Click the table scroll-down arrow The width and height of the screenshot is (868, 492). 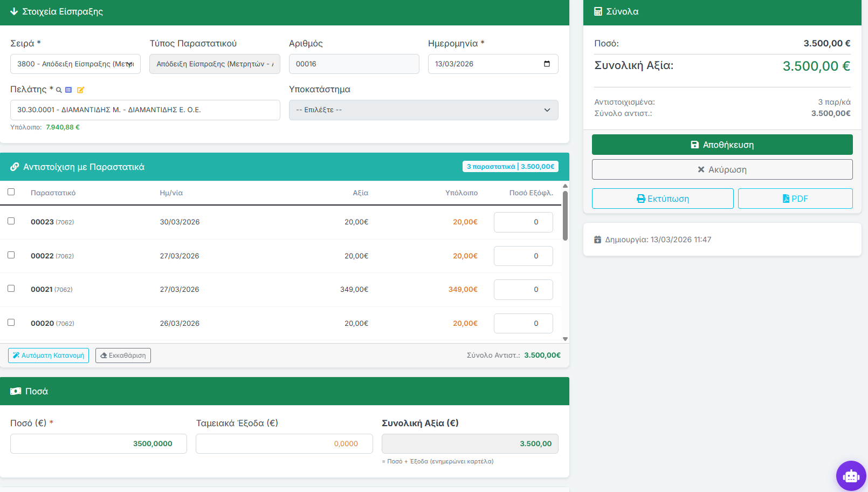(565, 339)
